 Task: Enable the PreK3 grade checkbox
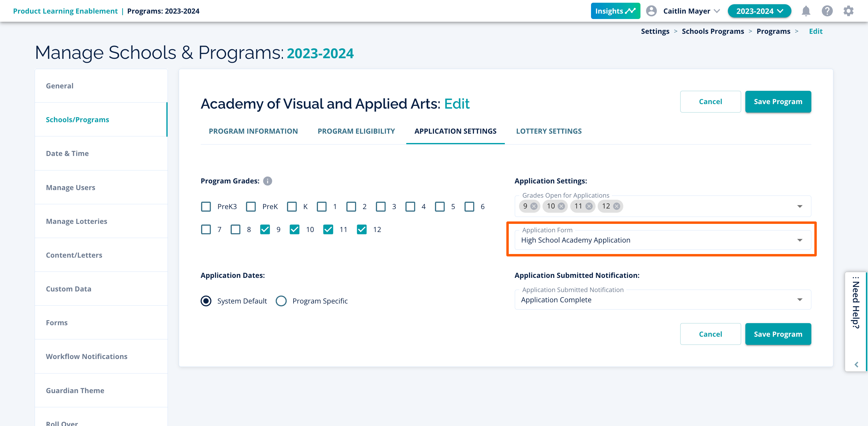coord(206,206)
